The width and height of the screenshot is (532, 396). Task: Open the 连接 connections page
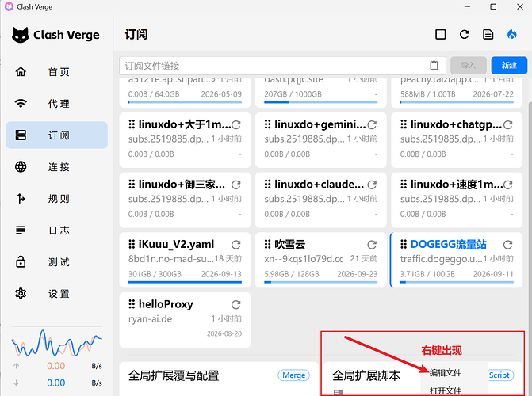[56, 167]
